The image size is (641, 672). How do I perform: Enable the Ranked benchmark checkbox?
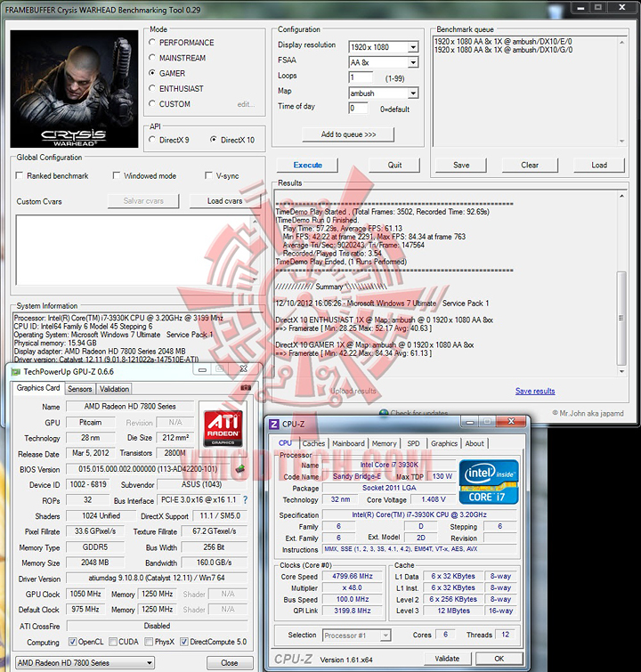point(20,175)
